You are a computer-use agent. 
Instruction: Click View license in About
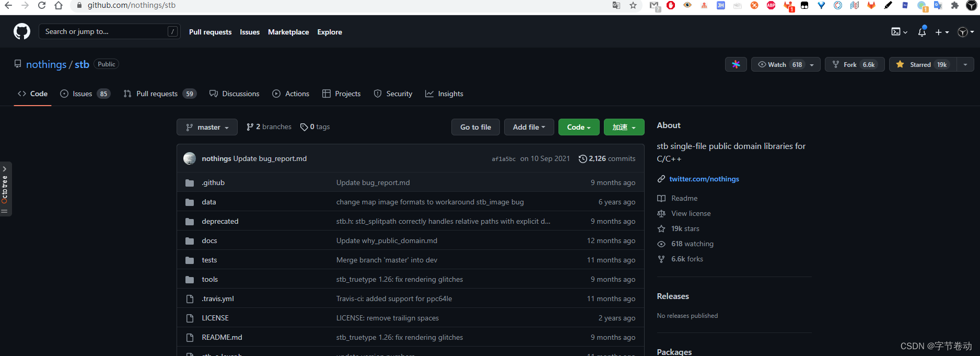[x=691, y=213]
